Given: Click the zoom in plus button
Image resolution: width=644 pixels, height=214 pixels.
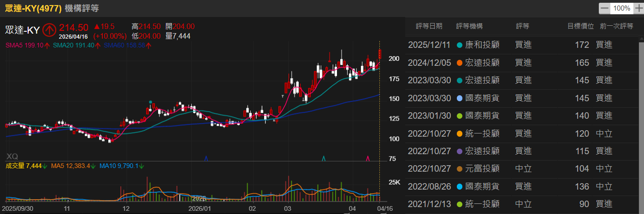Looking at the screenshot, I should (x=638, y=8).
